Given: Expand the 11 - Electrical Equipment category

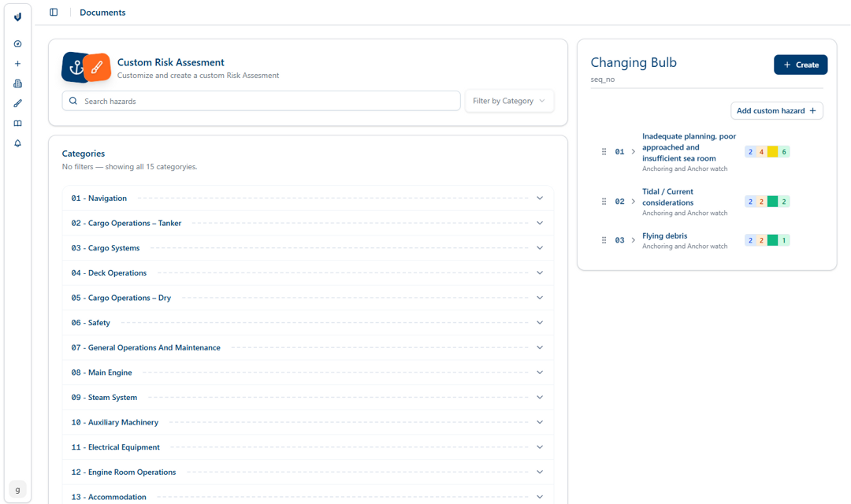Looking at the screenshot, I should [540, 447].
